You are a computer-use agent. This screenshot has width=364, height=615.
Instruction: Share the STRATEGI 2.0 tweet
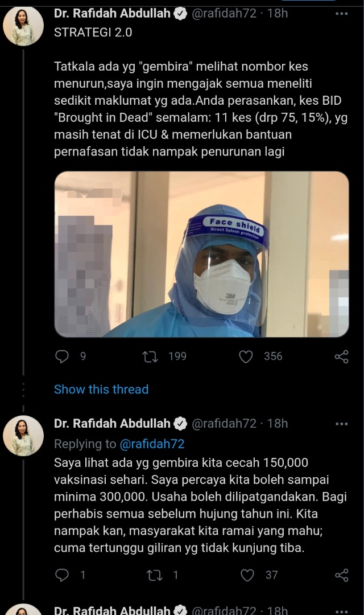342,356
